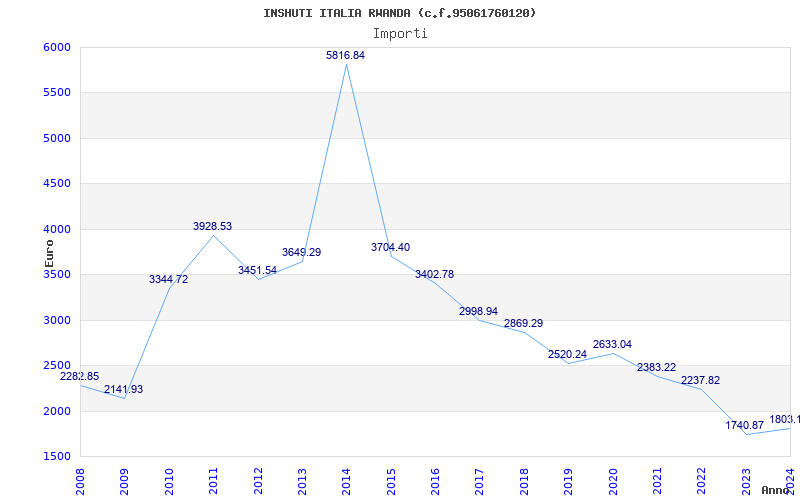Click the 3451.54 data label
Image resolution: width=800 pixels, height=500 pixels.
(257, 270)
